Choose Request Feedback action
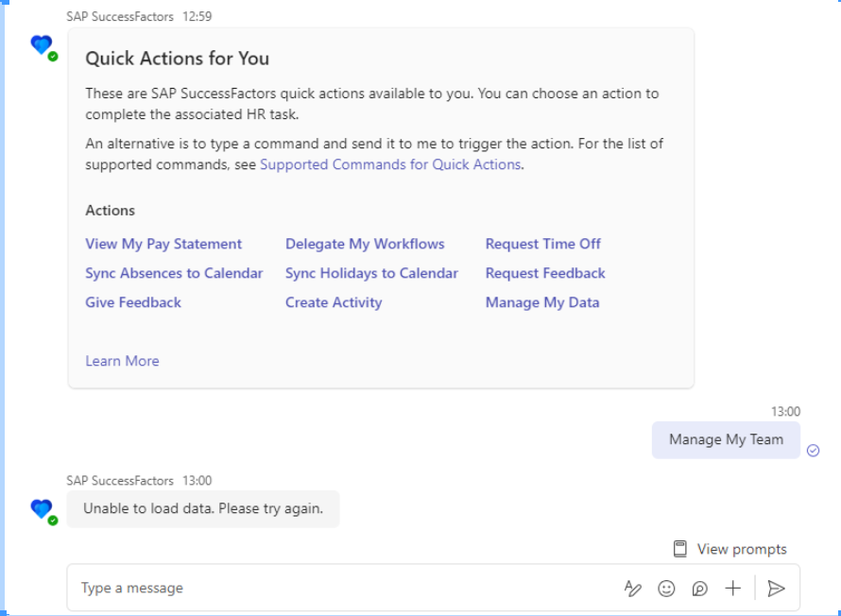Viewport: 841px width, 616px height. [545, 273]
